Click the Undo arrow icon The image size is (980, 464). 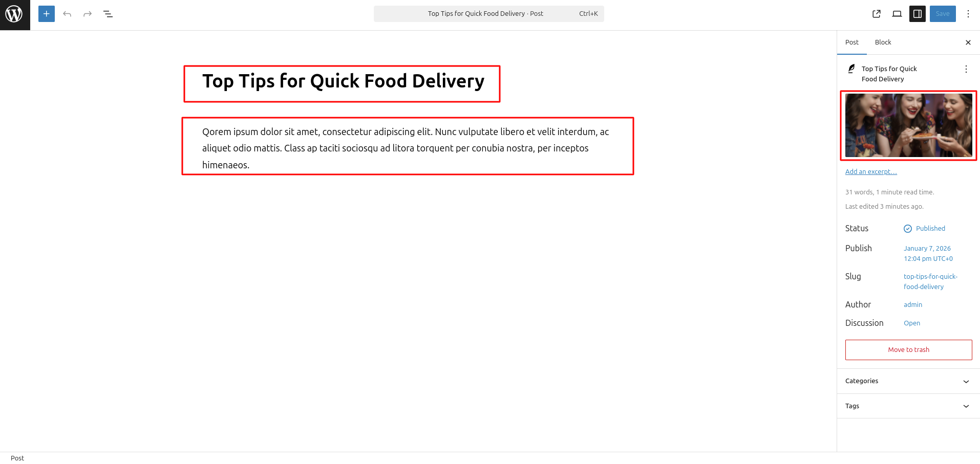point(67,14)
